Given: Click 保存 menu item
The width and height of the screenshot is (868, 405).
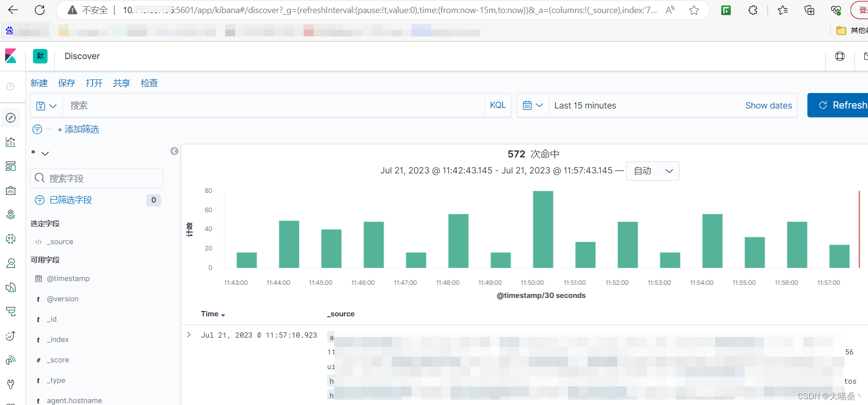Looking at the screenshot, I should coord(67,83).
